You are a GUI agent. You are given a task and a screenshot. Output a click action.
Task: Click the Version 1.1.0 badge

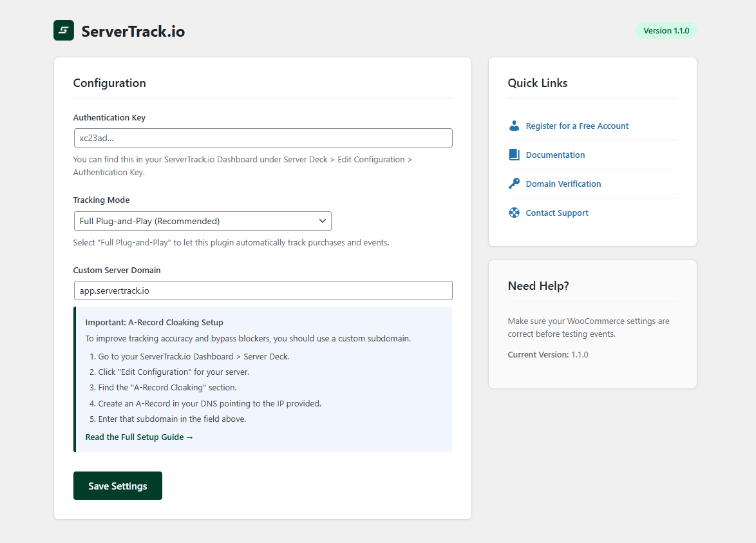coord(666,30)
